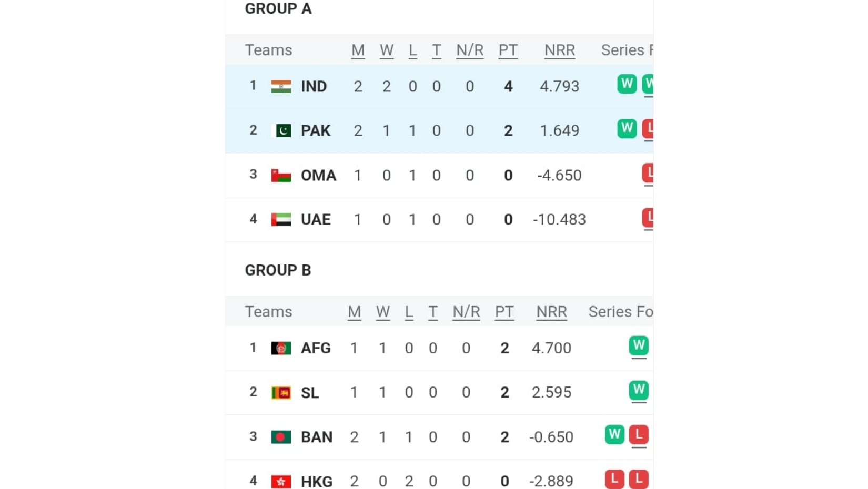Click the India flag icon

(x=281, y=86)
